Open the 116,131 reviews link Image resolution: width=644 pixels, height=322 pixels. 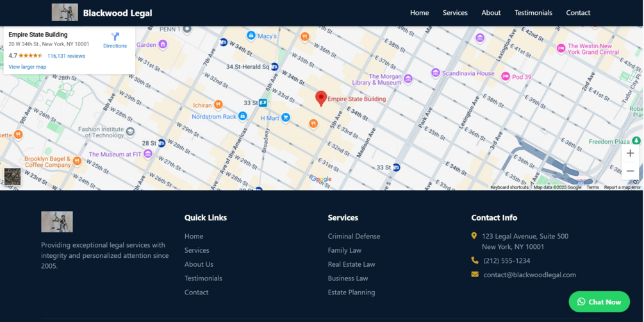[x=66, y=56]
